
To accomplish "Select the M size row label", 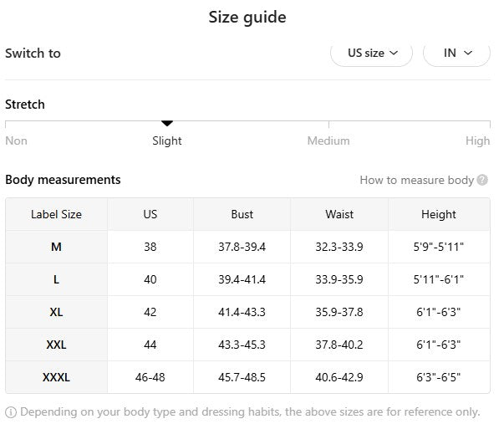I will [56, 247].
